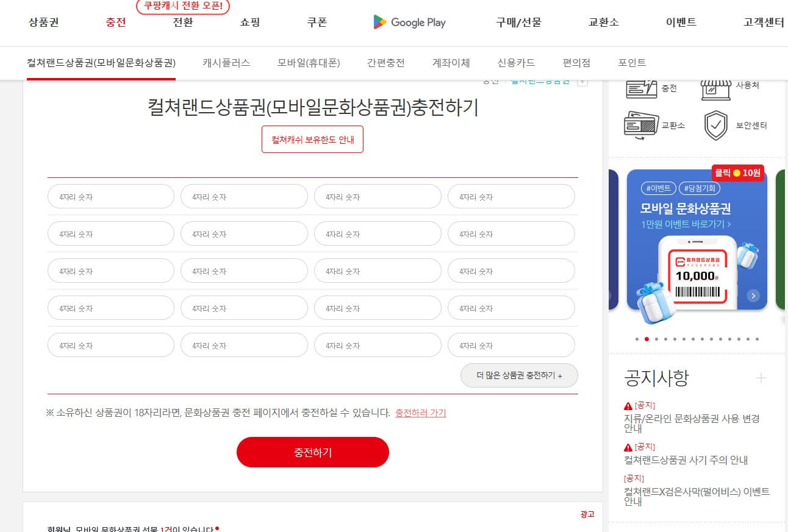Focus the third 4자리 숫자 field in row one
The height and width of the screenshot is (532, 788).
click(378, 197)
